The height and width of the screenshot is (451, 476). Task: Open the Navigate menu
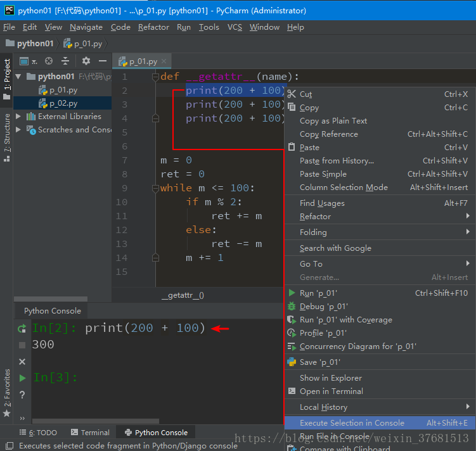click(86, 27)
